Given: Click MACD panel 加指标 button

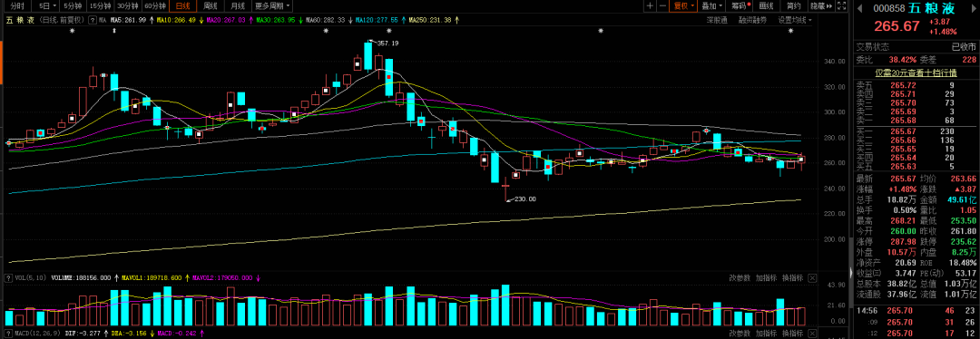Looking at the screenshot, I should tap(766, 334).
